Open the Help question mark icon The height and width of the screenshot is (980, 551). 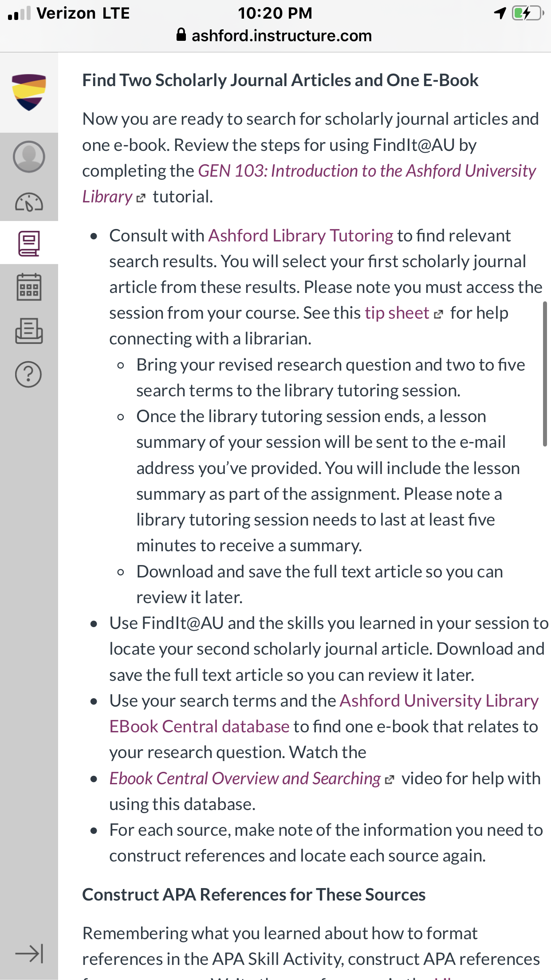[29, 375]
